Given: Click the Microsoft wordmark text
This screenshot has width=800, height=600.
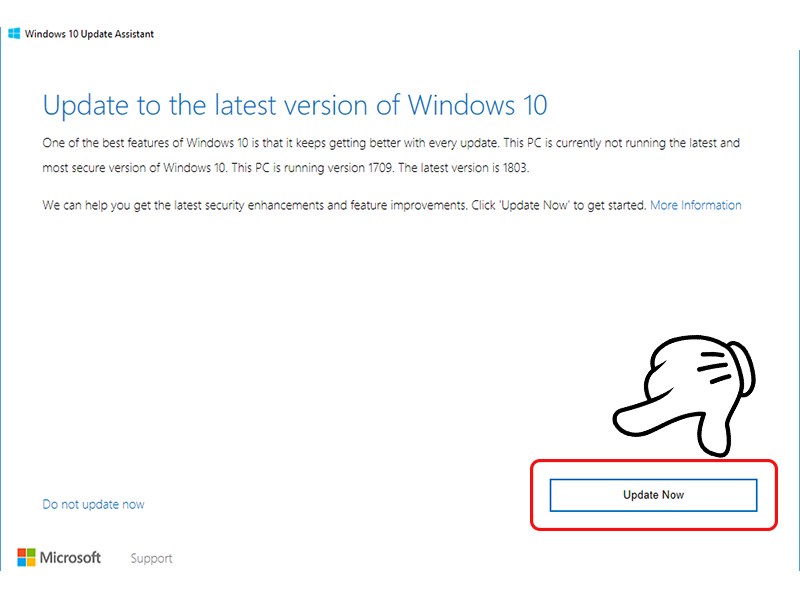Looking at the screenshot, I should (70, 558).
